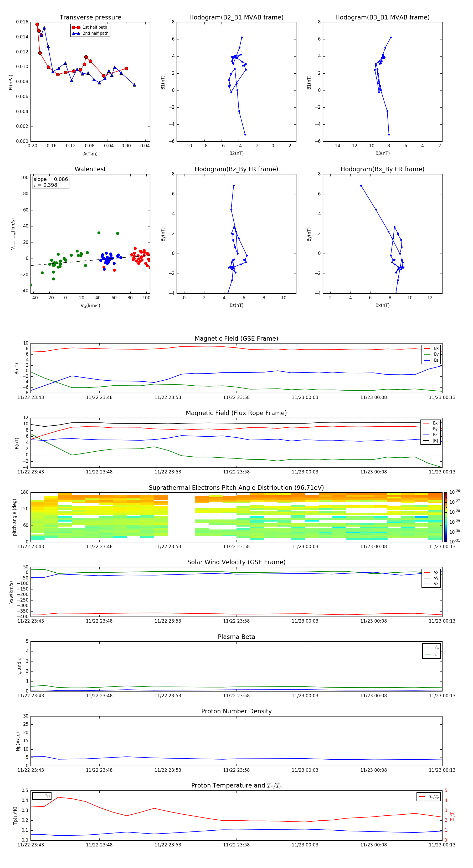The width and height of the screenshot is (473, 868).
Task: Click the 'Vz' entry in velocity legend
Action: click(431, 584)
